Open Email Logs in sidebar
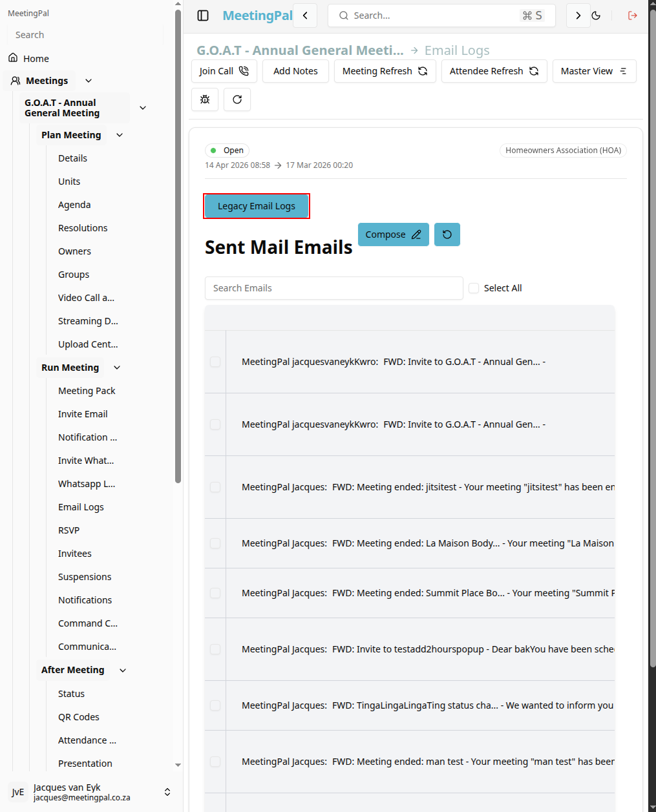 coord(81,507)
